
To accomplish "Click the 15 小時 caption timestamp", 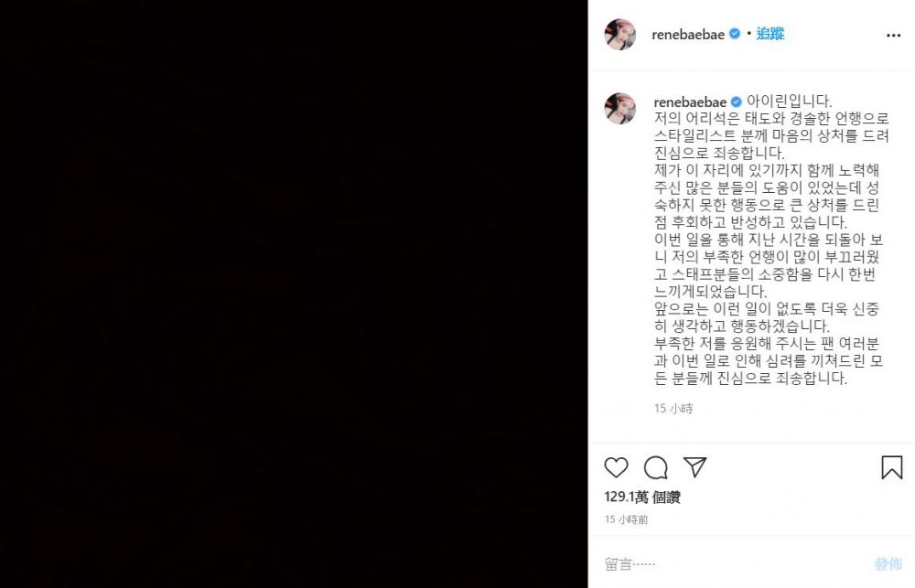I will click(x=673, y=409).
